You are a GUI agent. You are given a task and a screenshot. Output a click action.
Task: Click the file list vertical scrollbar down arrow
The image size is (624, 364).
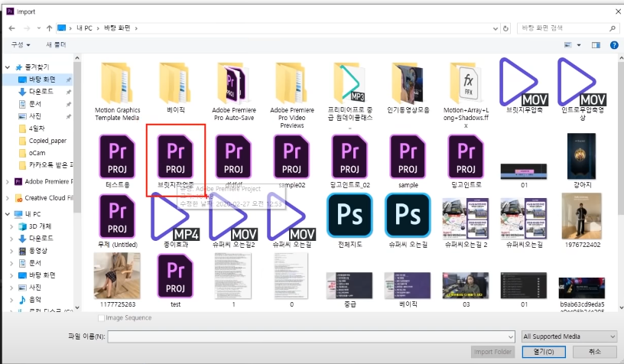tap(621, 307)
